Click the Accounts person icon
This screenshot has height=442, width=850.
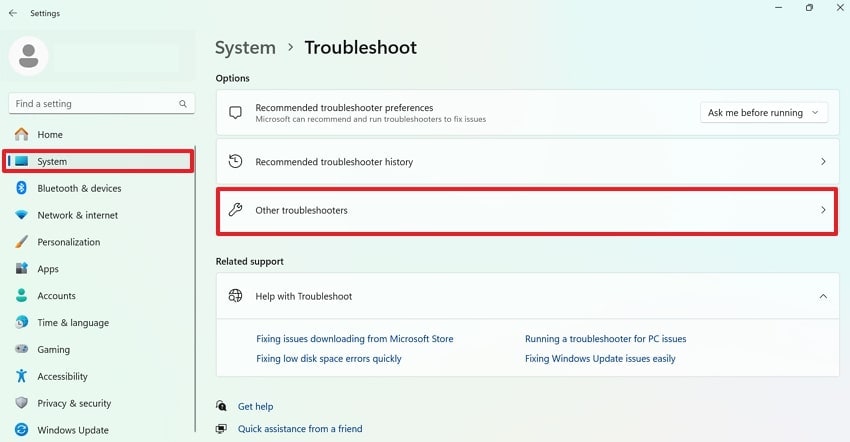(21, 295)
